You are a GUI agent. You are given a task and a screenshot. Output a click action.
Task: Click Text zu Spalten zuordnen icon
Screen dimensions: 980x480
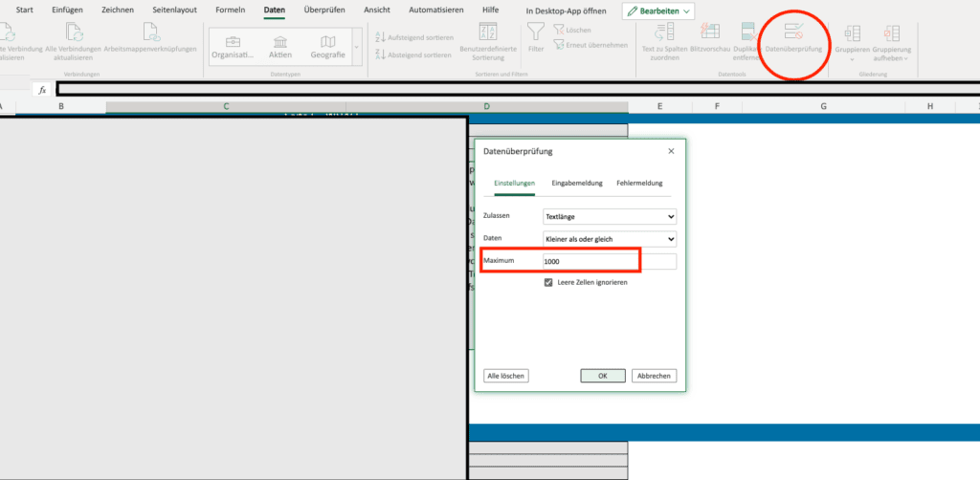(x=665, y=35)
